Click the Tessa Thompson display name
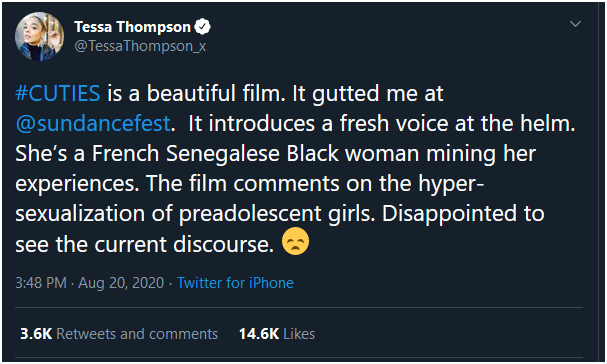 132,27
